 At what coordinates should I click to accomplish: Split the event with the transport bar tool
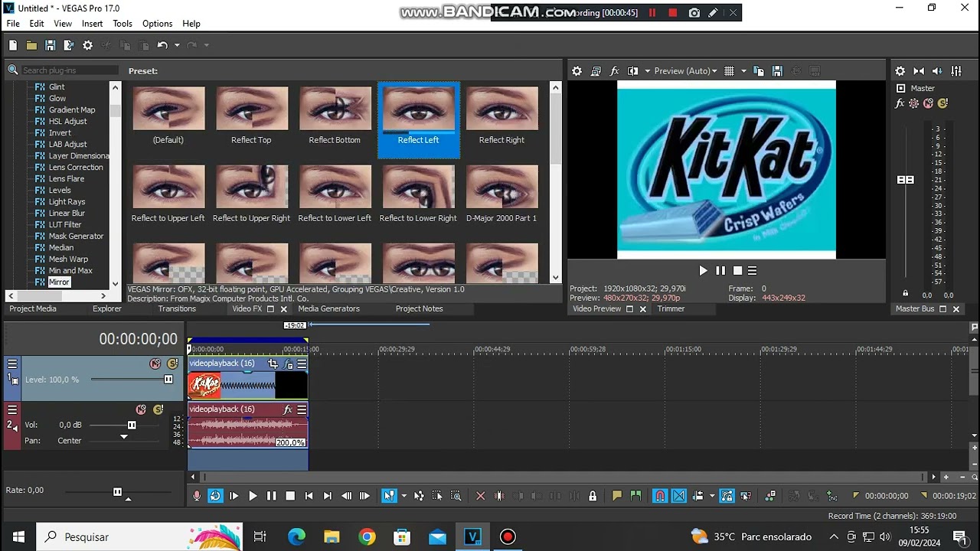coord(499,496)
